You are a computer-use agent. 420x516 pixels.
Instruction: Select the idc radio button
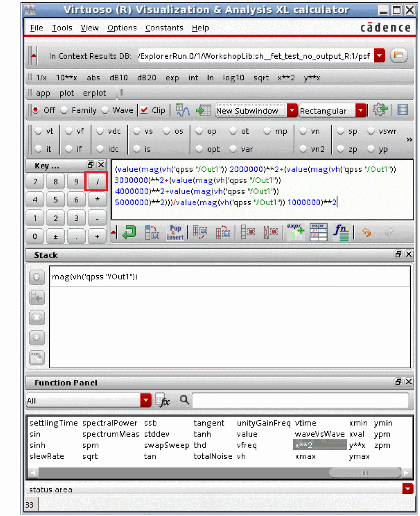click(x=100, y=149)
